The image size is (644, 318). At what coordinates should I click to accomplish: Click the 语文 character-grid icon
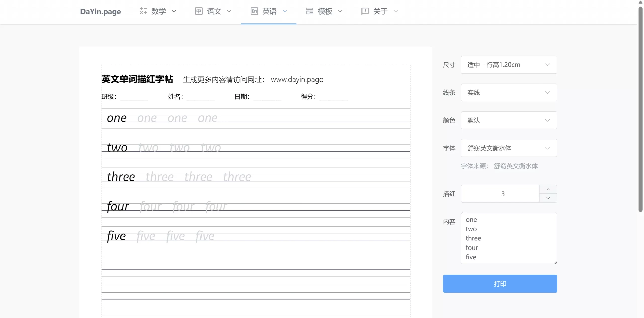click(199, 11)
